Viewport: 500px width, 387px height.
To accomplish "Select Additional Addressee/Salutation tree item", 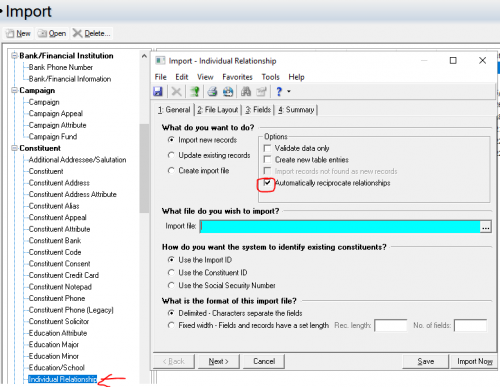I will pos(77,160).
